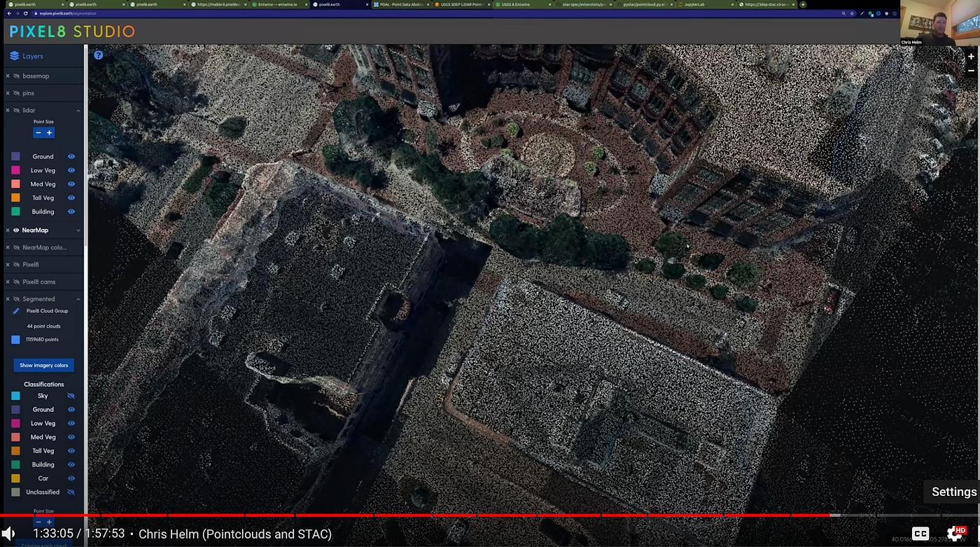Reload the page in the browser
The height and width of the screenshot is (547, 980).
[x=26, y=13]
